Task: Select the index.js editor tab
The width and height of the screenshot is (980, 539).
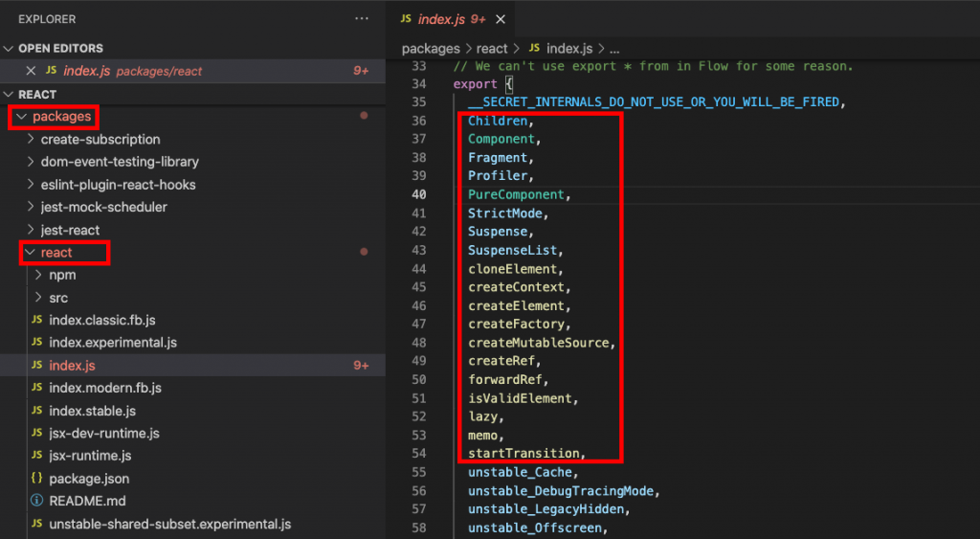Action: click(452, 19)
